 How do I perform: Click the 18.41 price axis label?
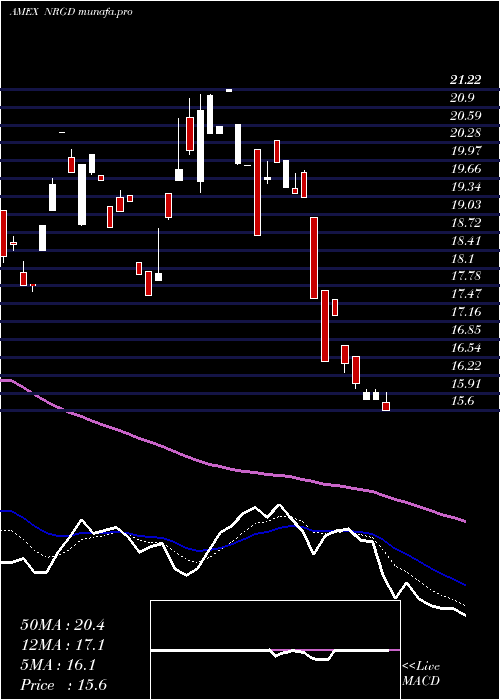point(466,241)
